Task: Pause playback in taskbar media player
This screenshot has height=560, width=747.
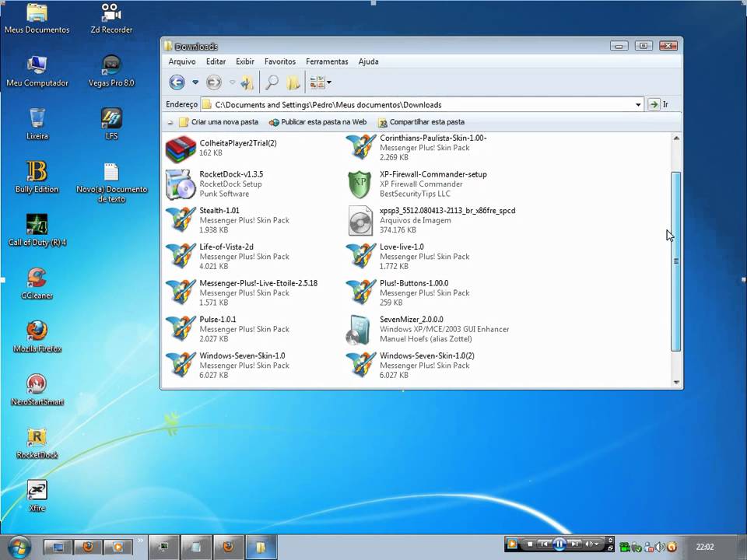Action: [x=559, y=544]
